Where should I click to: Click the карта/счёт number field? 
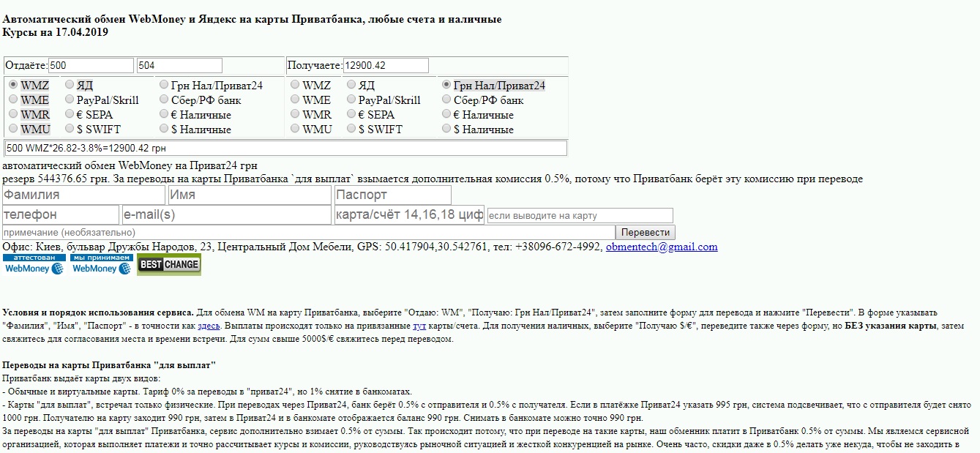pyautogui.click(x=409, y=215)
